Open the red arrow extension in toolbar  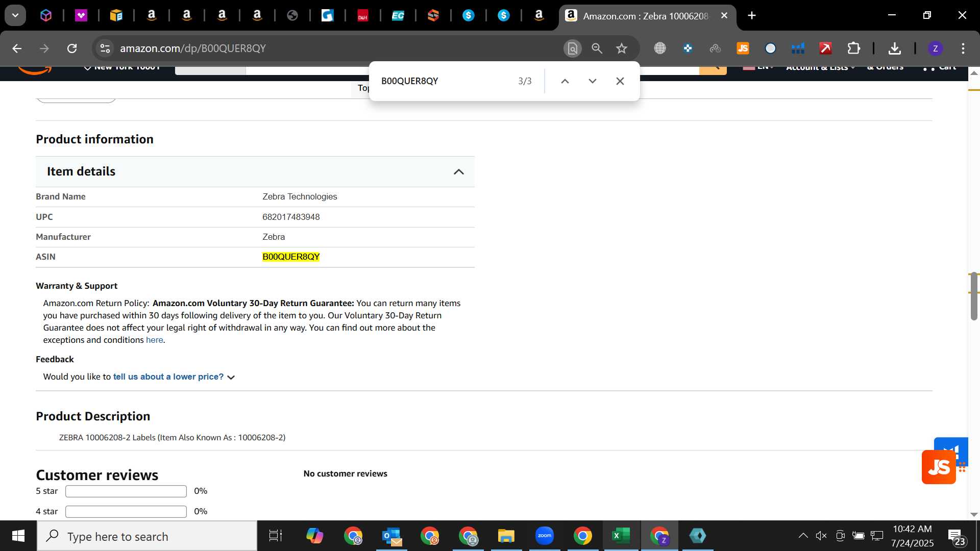tap(825, 48)
